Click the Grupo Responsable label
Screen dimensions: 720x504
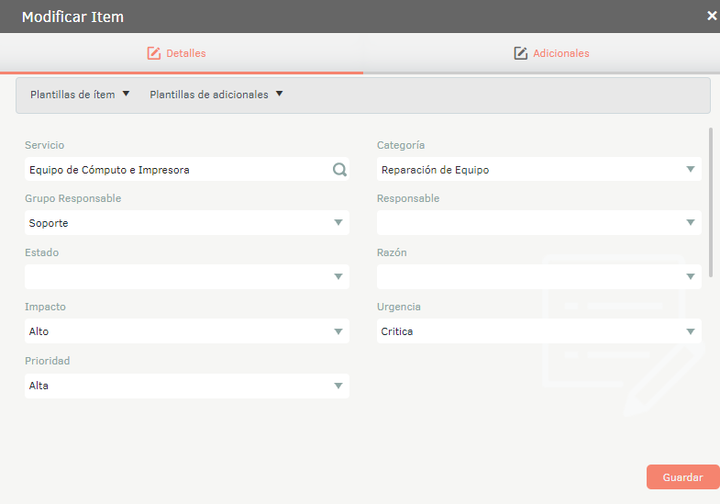73,198
